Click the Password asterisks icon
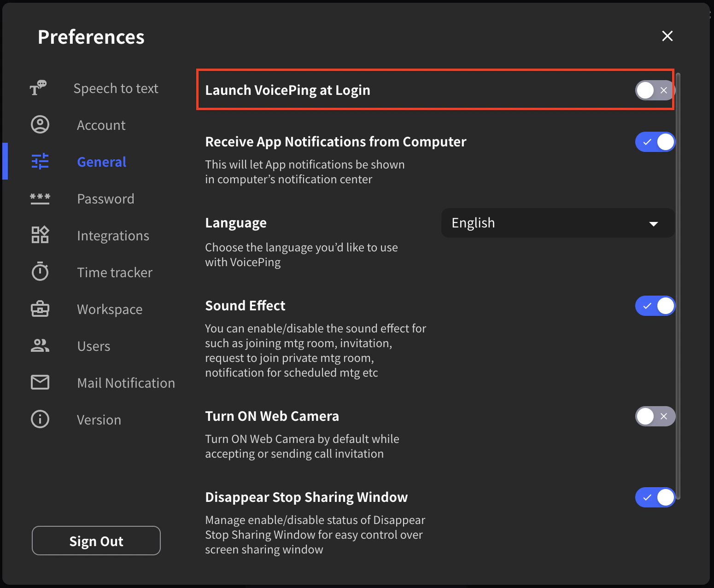This screenshot has width=714, height=588. tap(40, 198)
